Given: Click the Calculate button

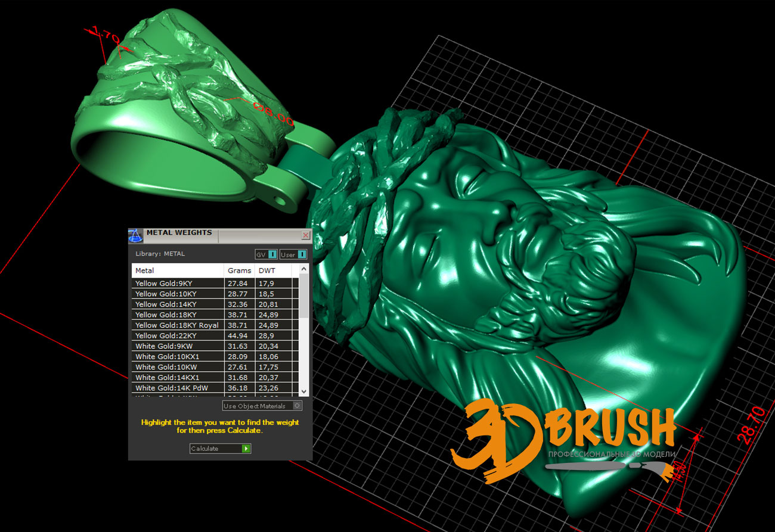Looking at the screenshot, I should [220, 449].
